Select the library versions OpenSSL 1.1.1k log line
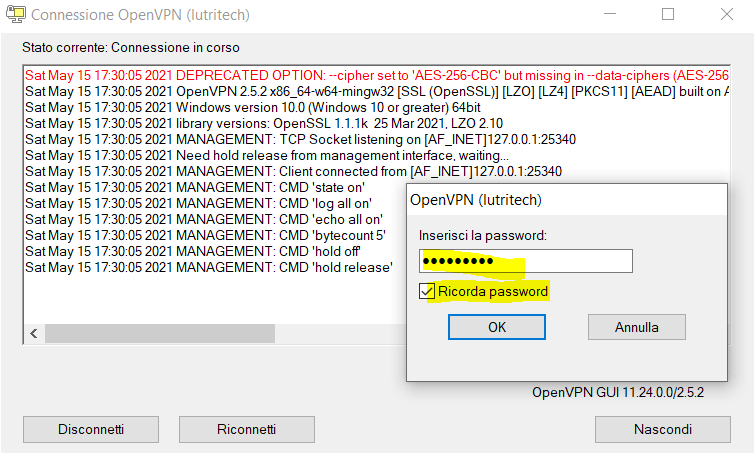 point(264,123)
